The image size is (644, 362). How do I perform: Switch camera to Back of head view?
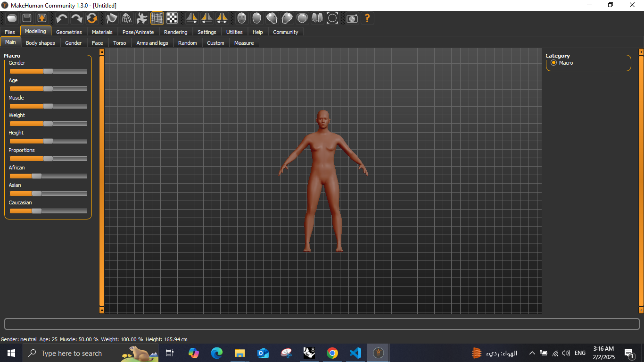[257, 18]
